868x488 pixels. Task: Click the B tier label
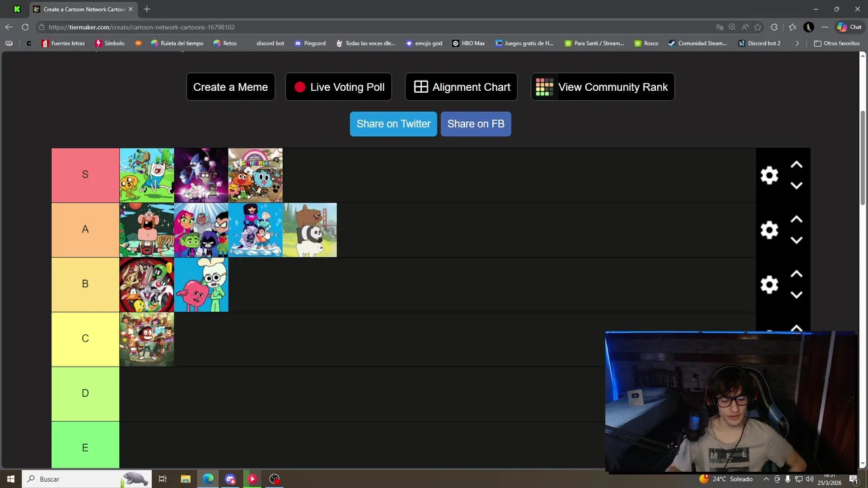[85, 284]
